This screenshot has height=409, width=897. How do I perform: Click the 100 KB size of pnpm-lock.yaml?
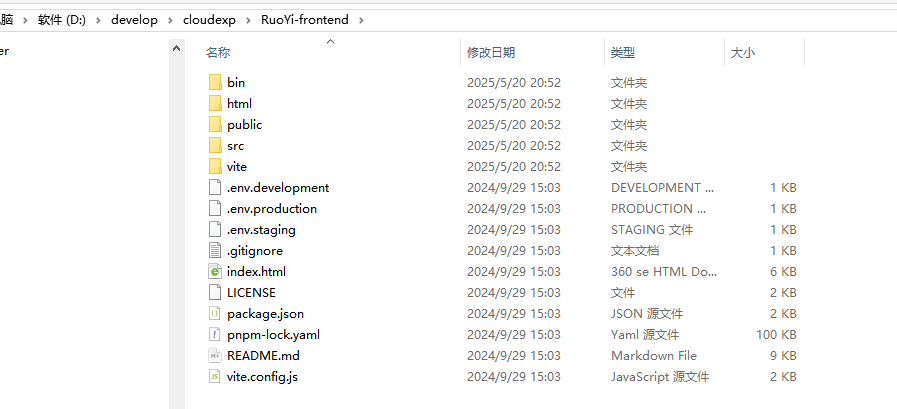point(776,335)
